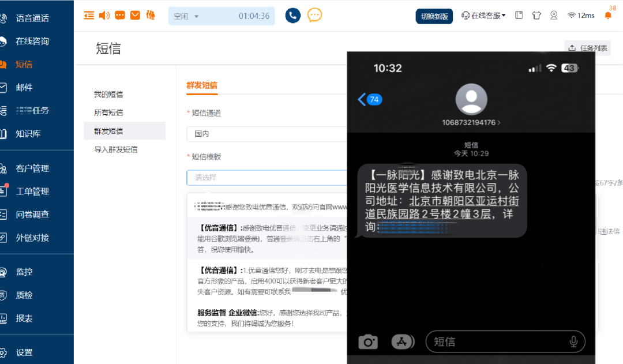Screen dimensions: 623x364
Task: Click the 切换新版 button
Action: pyautogui.click(x=434, y=16)
